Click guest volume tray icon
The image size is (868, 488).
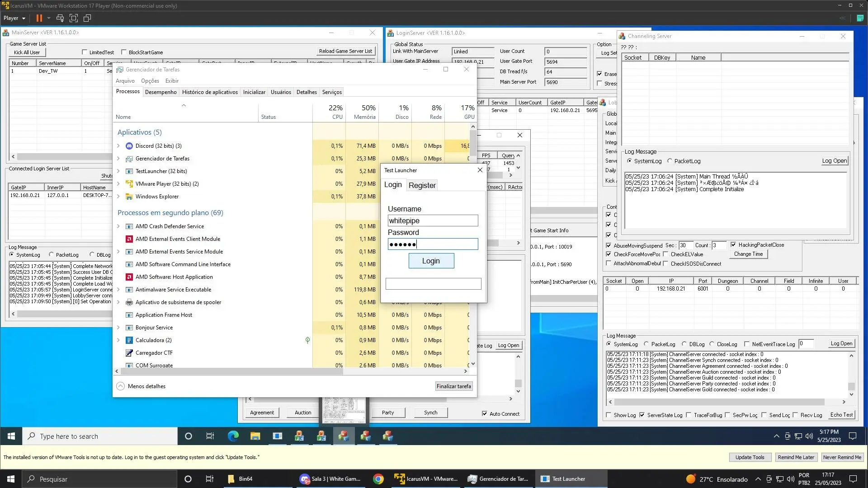tap(809, 436)
